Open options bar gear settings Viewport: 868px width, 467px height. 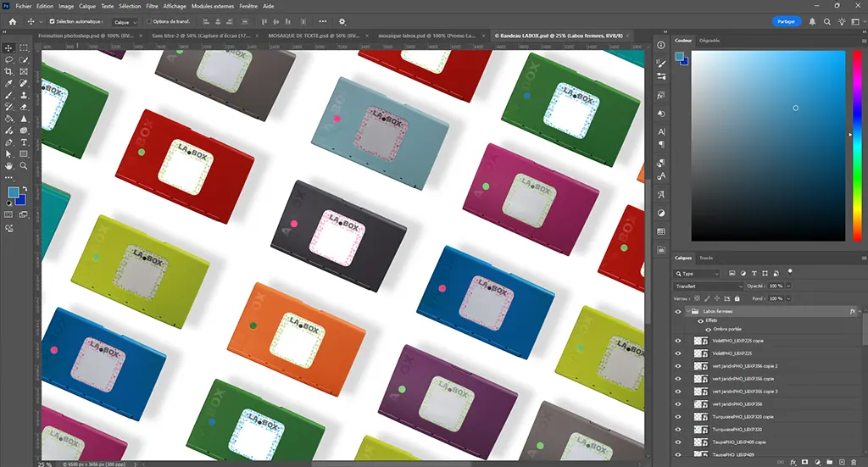click(x=342, y=21)
